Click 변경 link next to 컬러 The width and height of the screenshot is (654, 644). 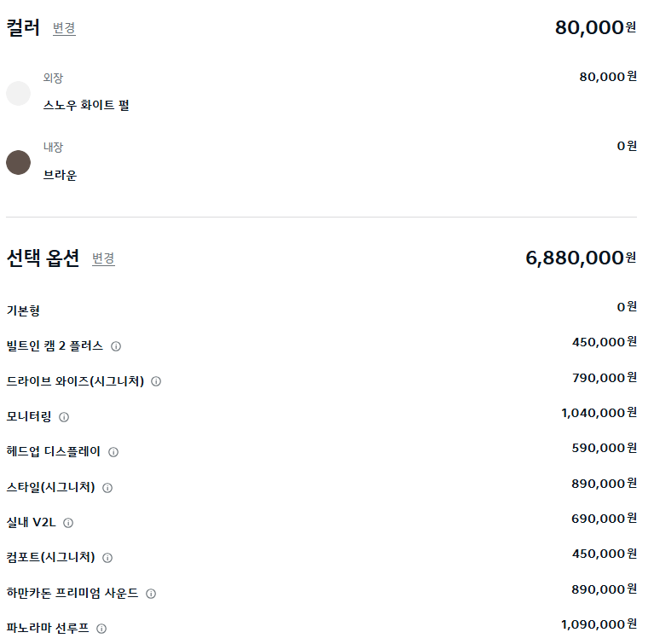point(64,28)
